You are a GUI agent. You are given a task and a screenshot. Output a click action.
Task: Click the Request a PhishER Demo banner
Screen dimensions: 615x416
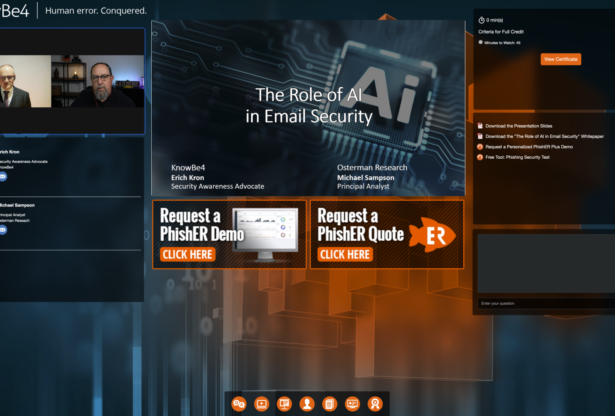pos(229,234)
